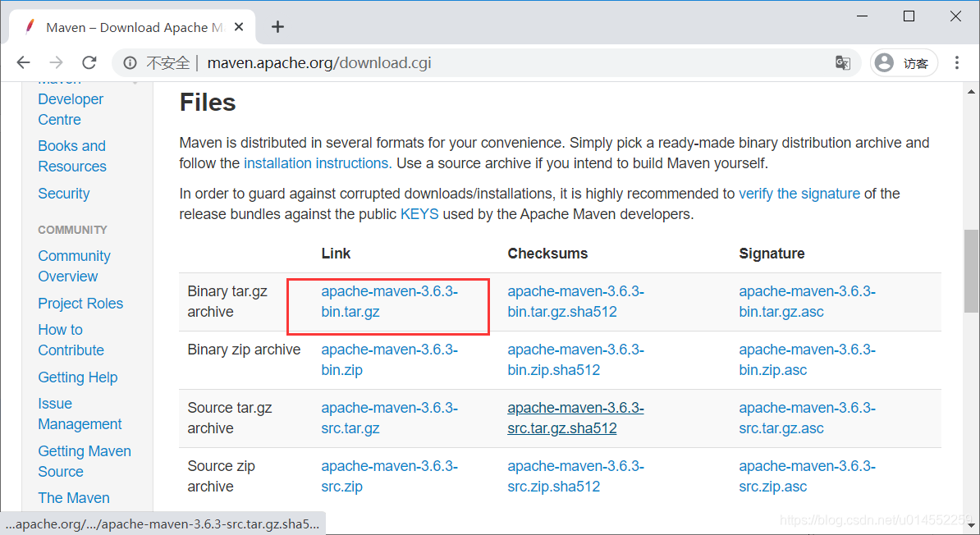
Task: Select the Binary zip archive row label
Action: 244,350
